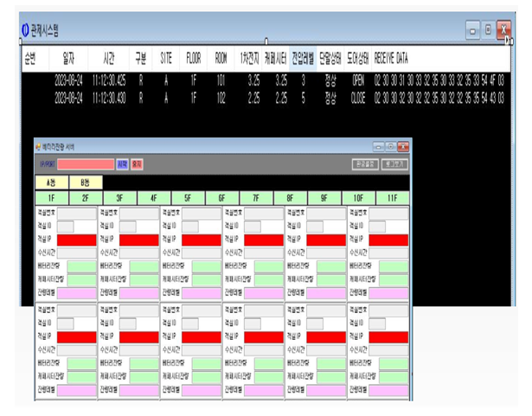This screenshot has height=416, width=532.
Task: Select the 8F floor tab
Action: coord(290,198)
